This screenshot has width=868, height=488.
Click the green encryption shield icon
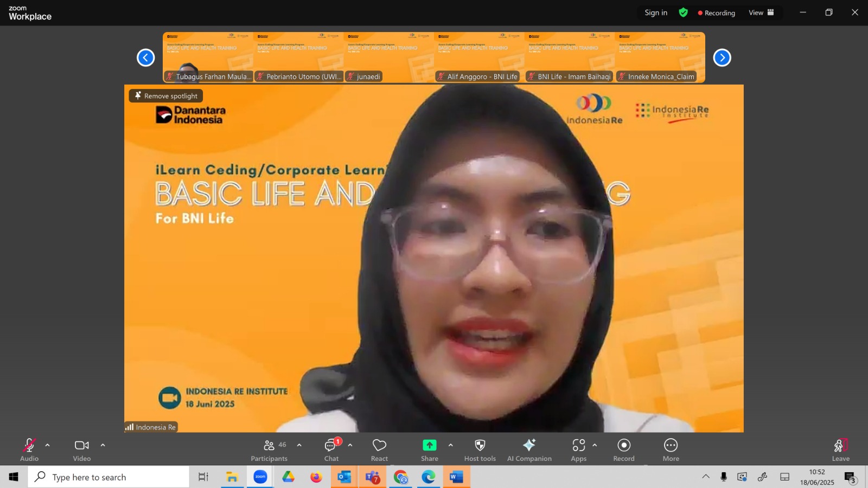pyautogui.click(x=684, y=12)
